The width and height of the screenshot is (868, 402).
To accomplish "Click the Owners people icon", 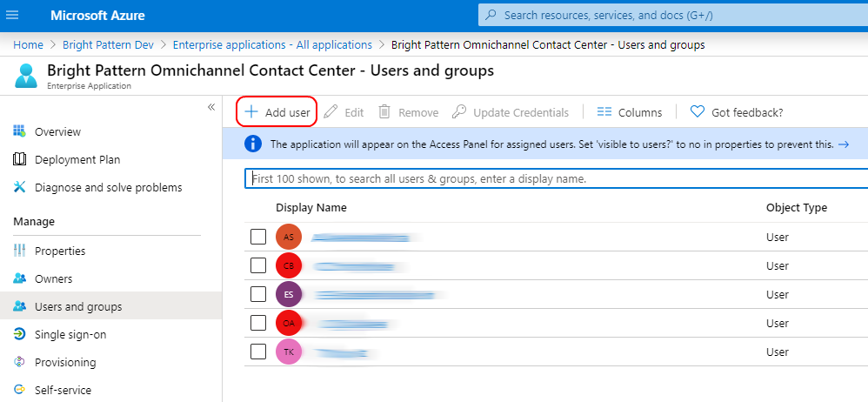I will click(19, 278).
